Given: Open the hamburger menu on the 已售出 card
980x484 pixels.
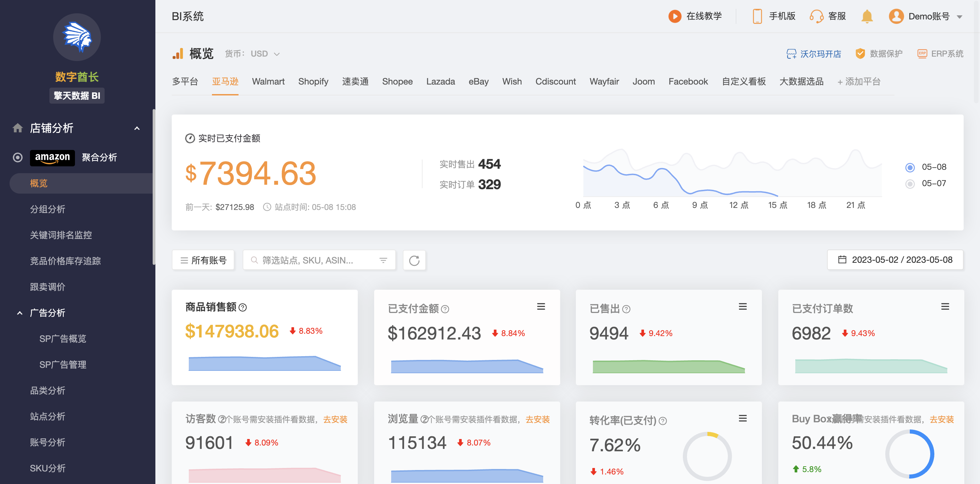Looking at the screenshot, I should pos(742,307).
